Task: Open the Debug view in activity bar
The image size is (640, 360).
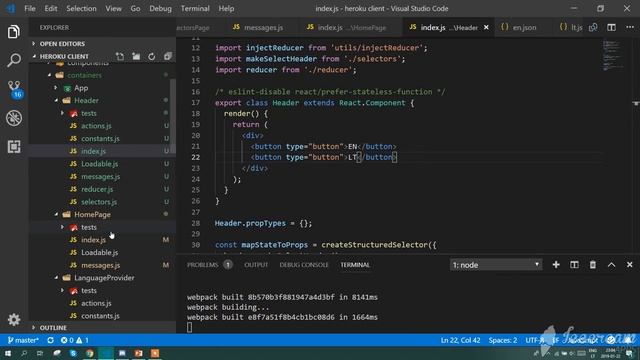Action: coord(13,118)
